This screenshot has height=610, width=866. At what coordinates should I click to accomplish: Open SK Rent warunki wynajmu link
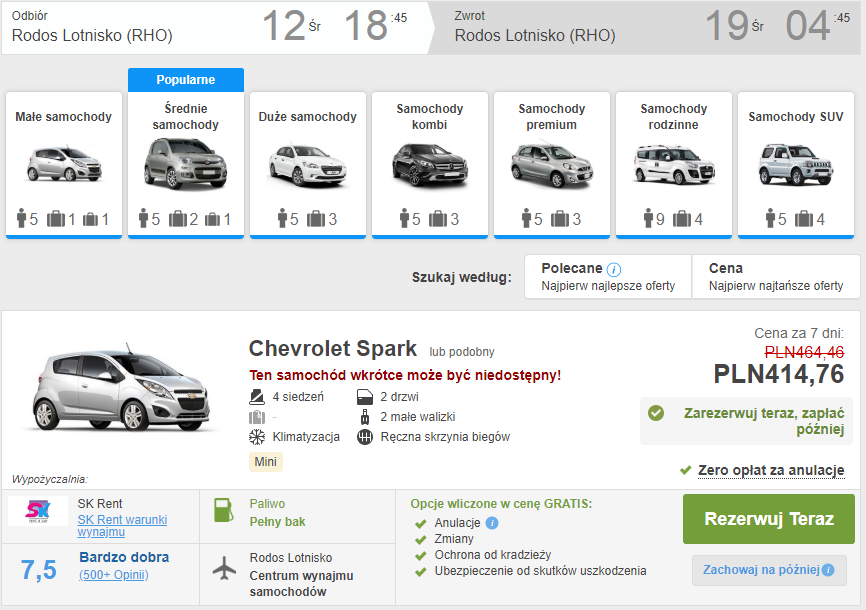[122, 526]
